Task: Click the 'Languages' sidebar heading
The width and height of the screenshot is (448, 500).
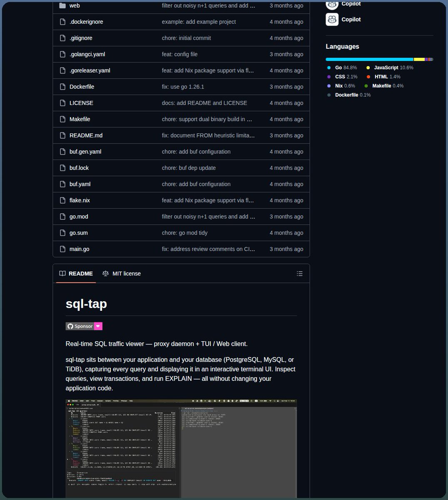Action: click(342, 47)
